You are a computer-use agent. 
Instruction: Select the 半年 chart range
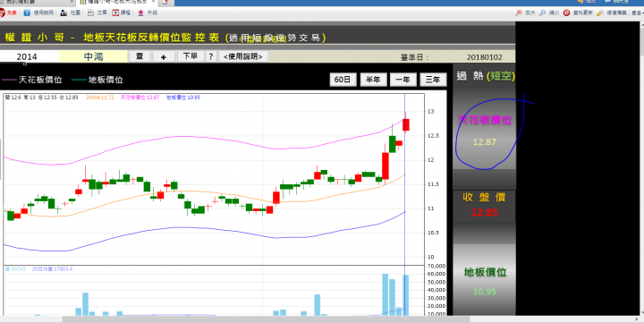[373, 80]
